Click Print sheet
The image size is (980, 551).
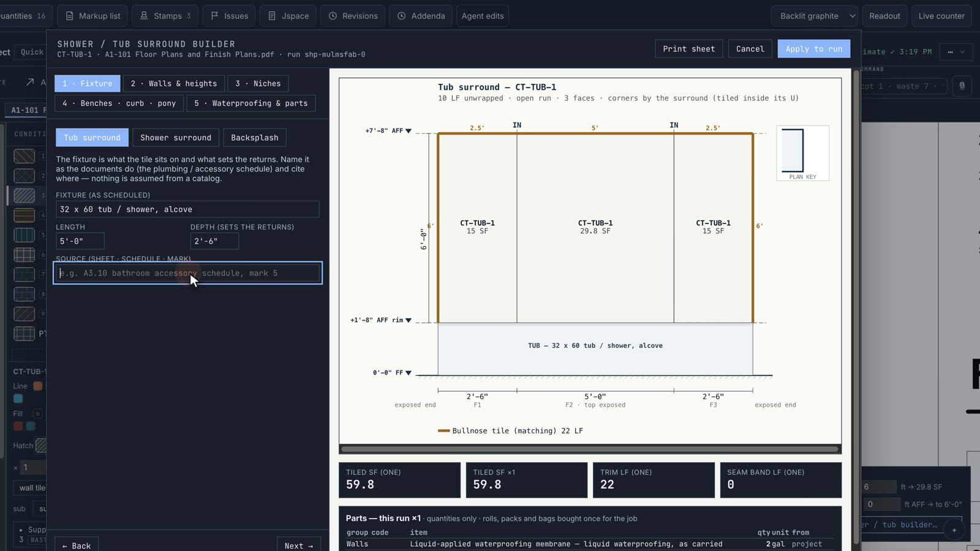(688, 49)
